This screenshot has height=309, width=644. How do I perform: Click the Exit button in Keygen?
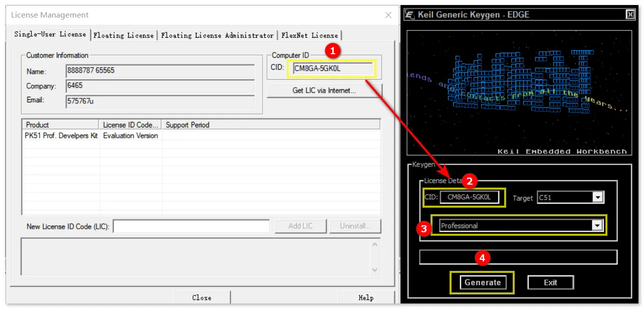550,282
